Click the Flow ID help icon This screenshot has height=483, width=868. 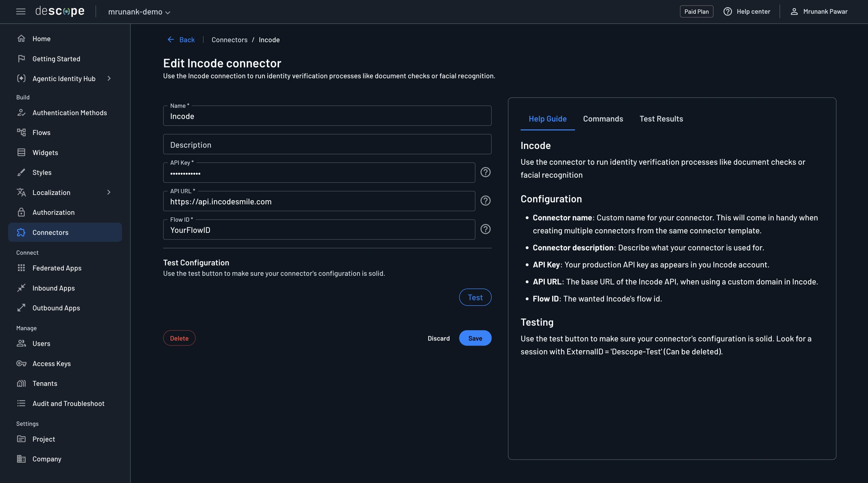[x=486, y=229]
